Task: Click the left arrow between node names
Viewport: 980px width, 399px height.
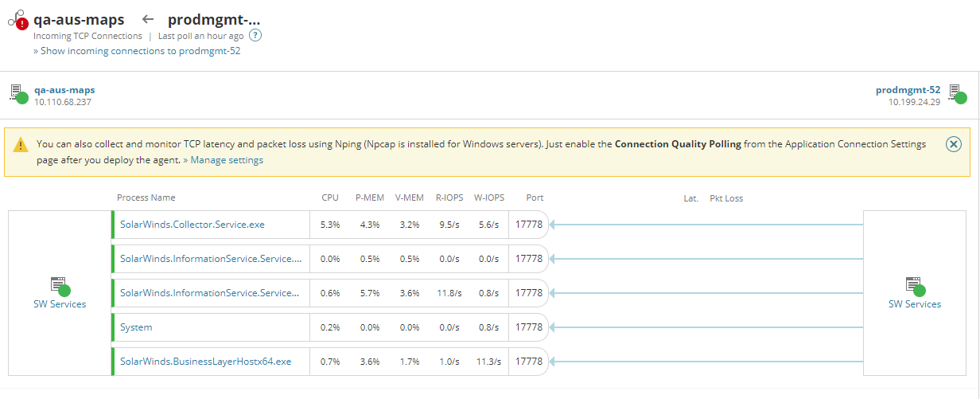Action: click(x=147, y=20)
